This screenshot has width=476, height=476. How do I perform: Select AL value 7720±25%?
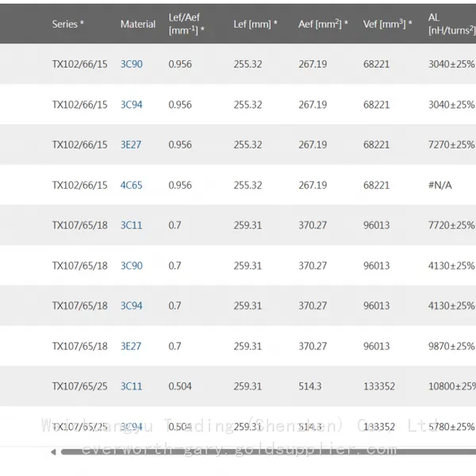point(451,225)
